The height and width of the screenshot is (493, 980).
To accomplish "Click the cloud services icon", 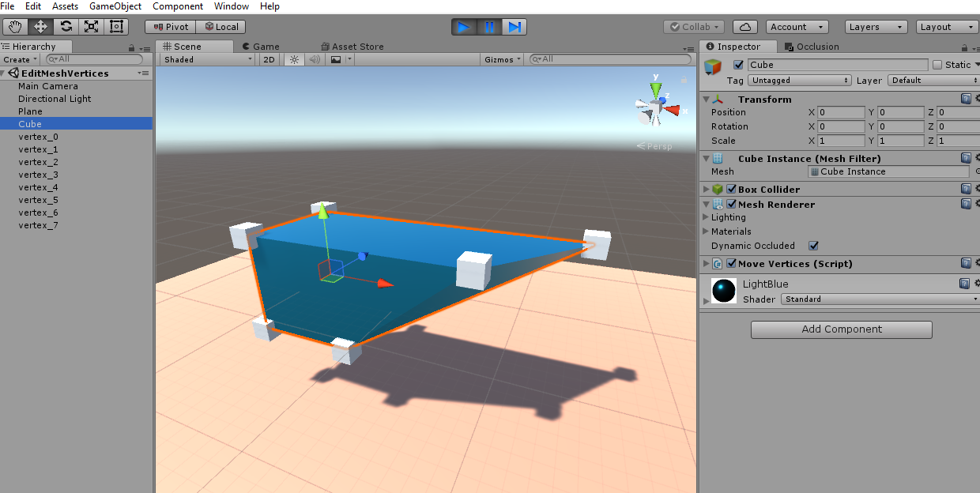I will 744,27.
